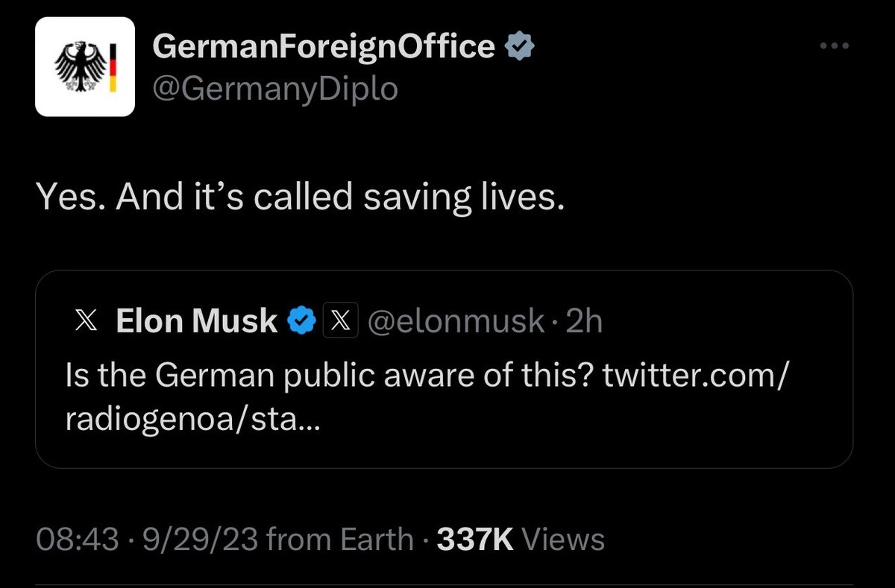Open Elon Musk's name in quoted tweet
The height and width of the screenshot is (588, 895).
[x=197, y=321]
